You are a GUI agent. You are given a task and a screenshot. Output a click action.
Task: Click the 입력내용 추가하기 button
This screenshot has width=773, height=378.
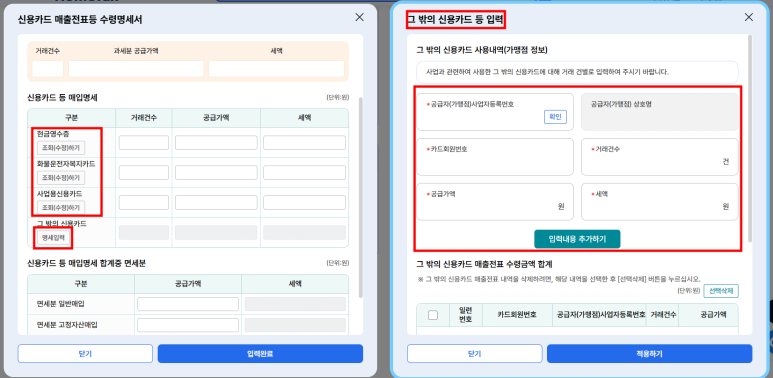pyautogui.click(x=577, y=239)
